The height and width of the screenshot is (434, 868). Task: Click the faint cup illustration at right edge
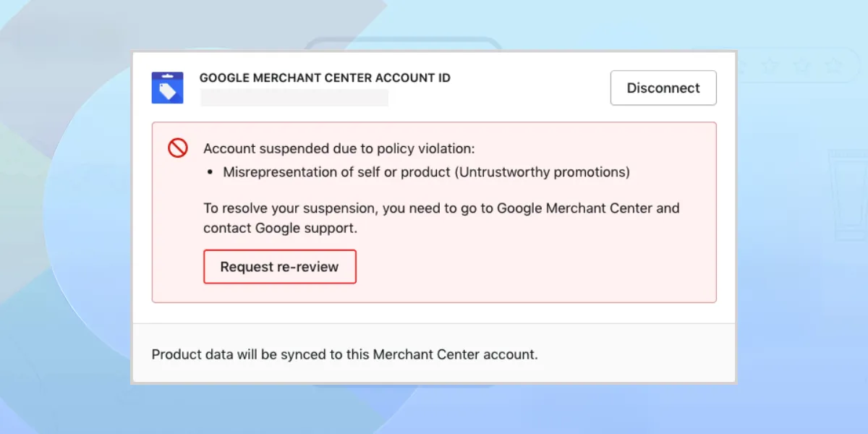click(x=848, y=195)
